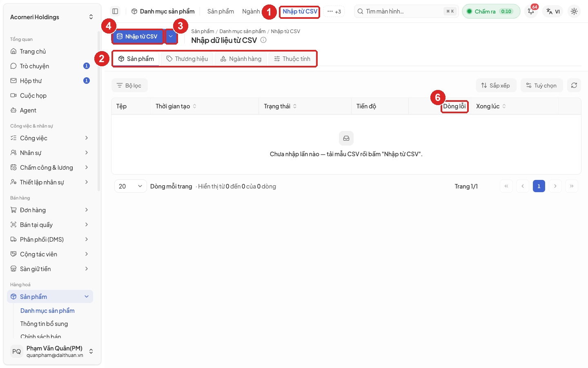The image size is (588, 368).
Task: Open rows-per-page dropdown showing 20
Action: click(x=130, y=186)
